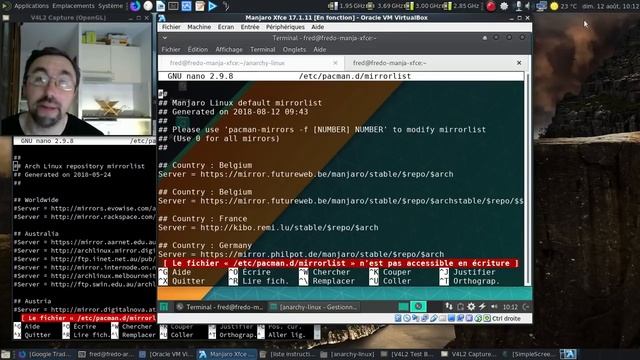This screenshot has width=640, height=360.
Task: Open the Manjaro Whisker menu in guest panel
Action: coord(164,307)
